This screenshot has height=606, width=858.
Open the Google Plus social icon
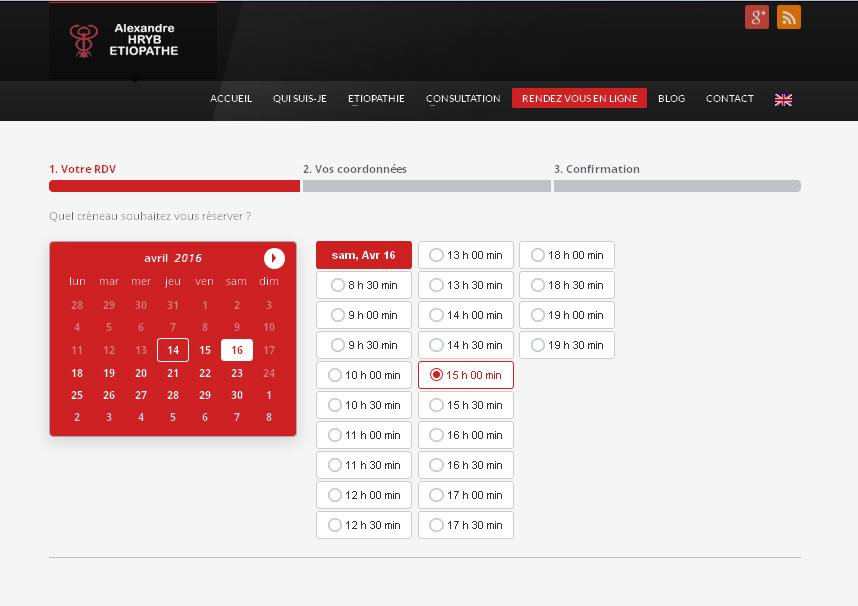(757, 17)
